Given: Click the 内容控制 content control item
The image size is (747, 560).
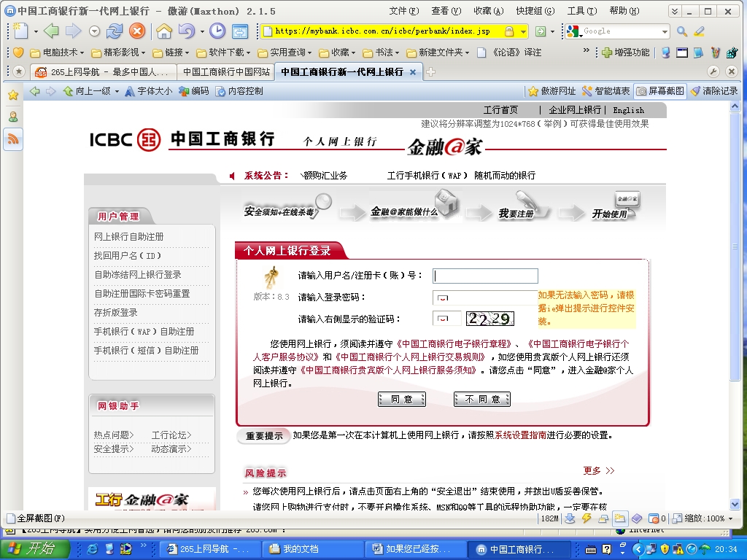Looking at the screenshot, I should (x=239, y=91).
